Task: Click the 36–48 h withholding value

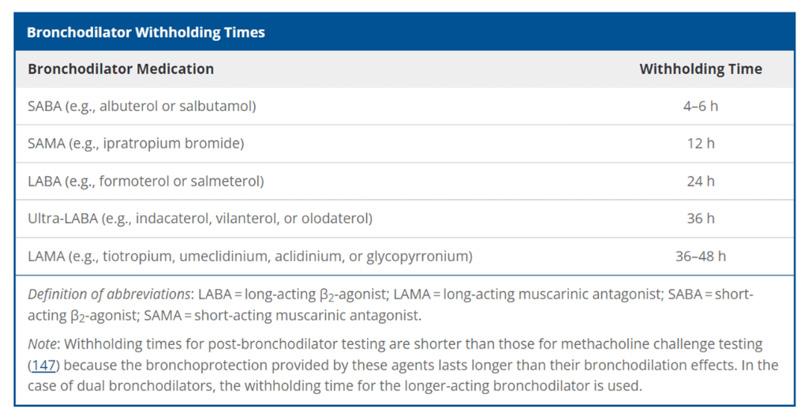Action: point(700,256)
